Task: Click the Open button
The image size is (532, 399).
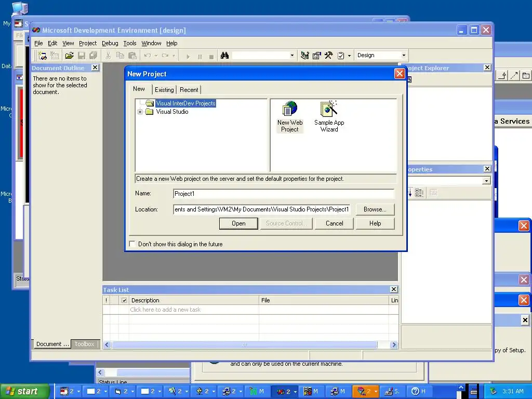Action: point(238,223)
